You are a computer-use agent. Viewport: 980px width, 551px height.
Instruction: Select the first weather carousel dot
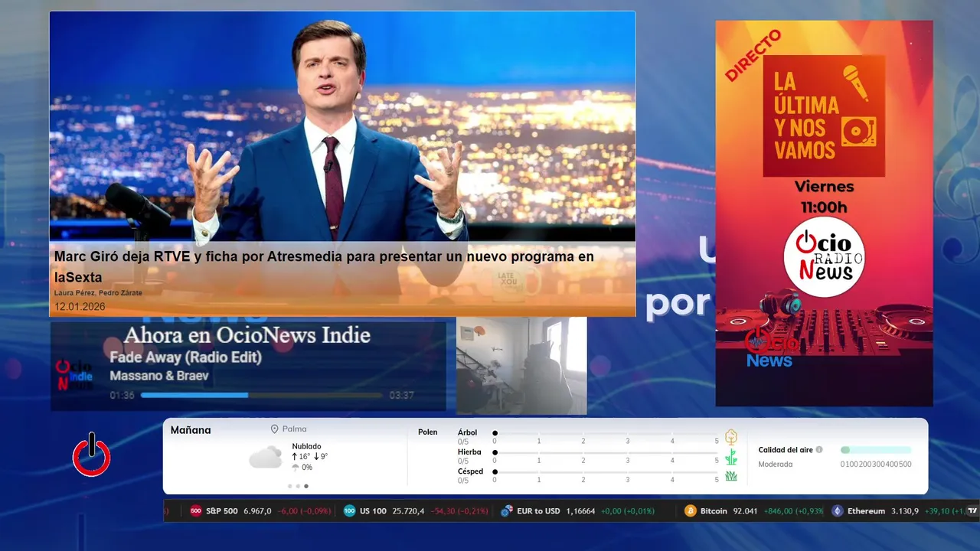(x=289, y=486)
